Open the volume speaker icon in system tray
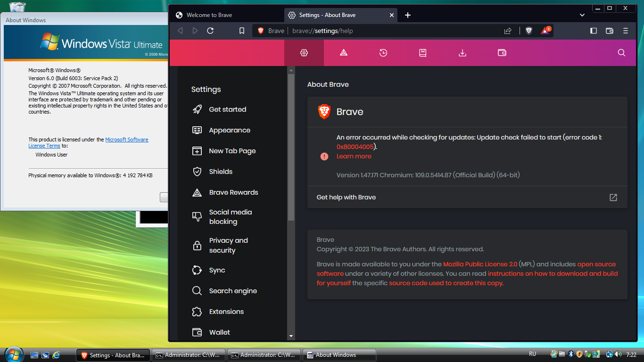644x362 pixels. (618, 354)
